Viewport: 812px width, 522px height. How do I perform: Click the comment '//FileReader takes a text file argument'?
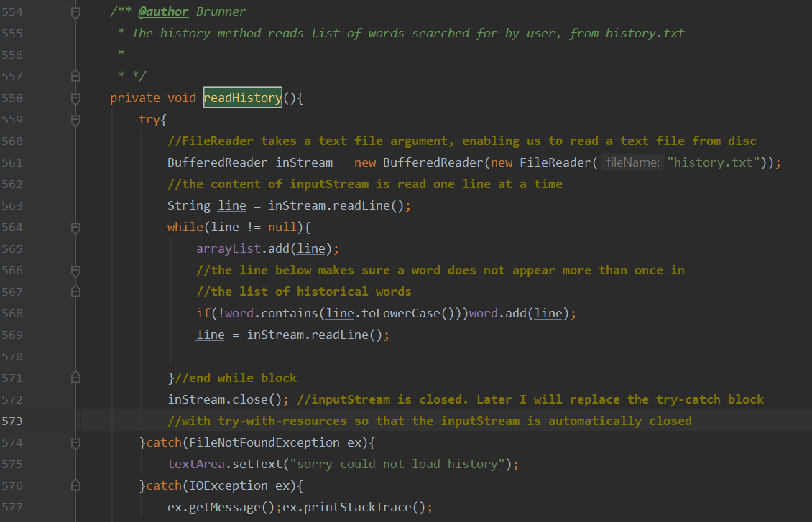tap(310, 141)
